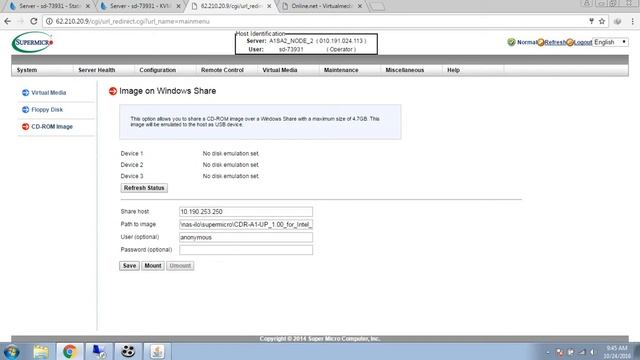Open File Explorer from the taskbar

[41, 351]
